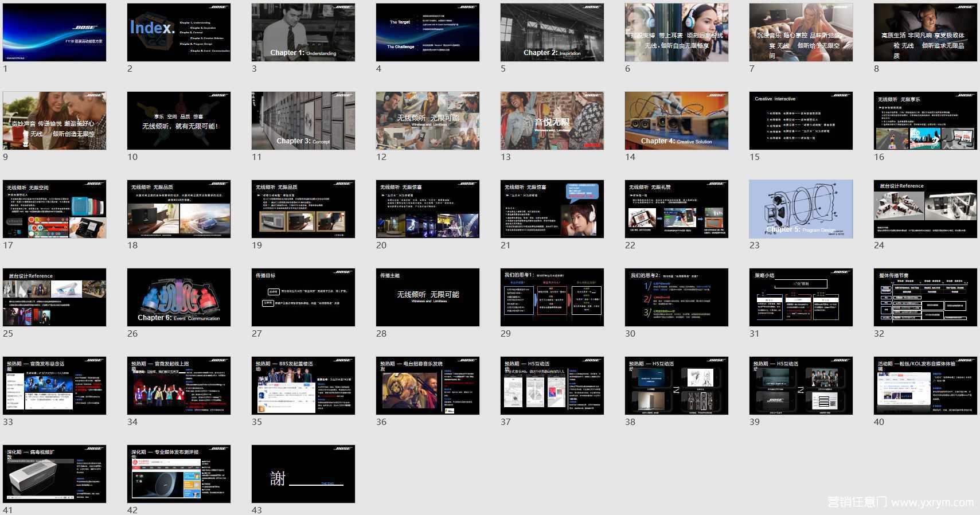980x515 pixels.
Task: Select slide 25 展台设计Reference
Action: (x=54, y=297)
